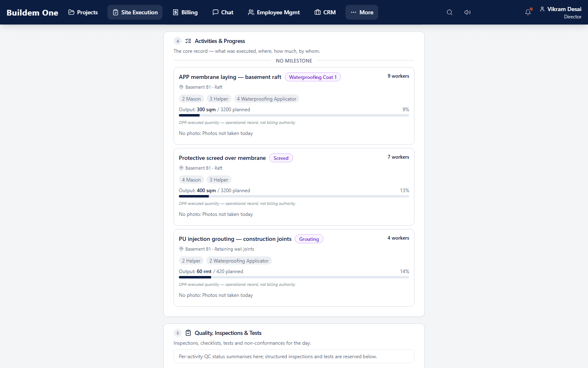Viewport: 588px width, 368px height.
Task: Select the 2 Mason chip
Action: point(192,99)
